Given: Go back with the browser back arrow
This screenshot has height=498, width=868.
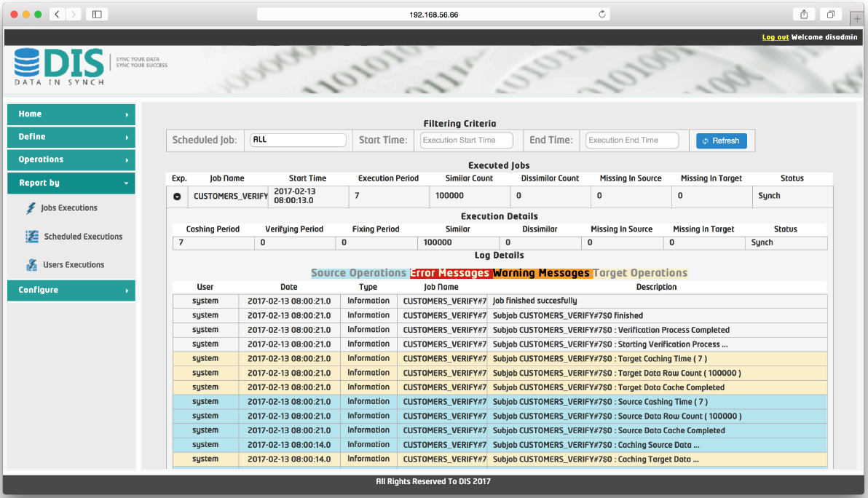Looking at the screenshot, I should pyautogui.click(x=57, y=15).
